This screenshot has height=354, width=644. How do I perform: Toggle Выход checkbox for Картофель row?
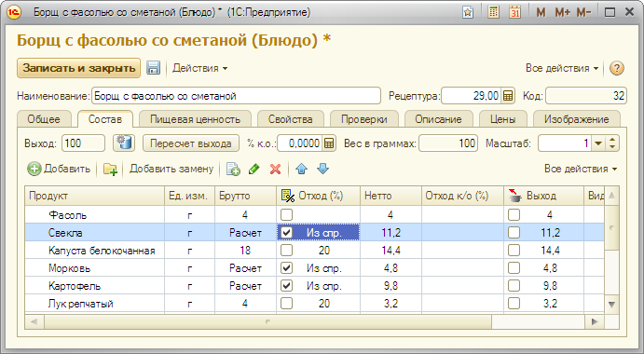click(x=514, y=285)
